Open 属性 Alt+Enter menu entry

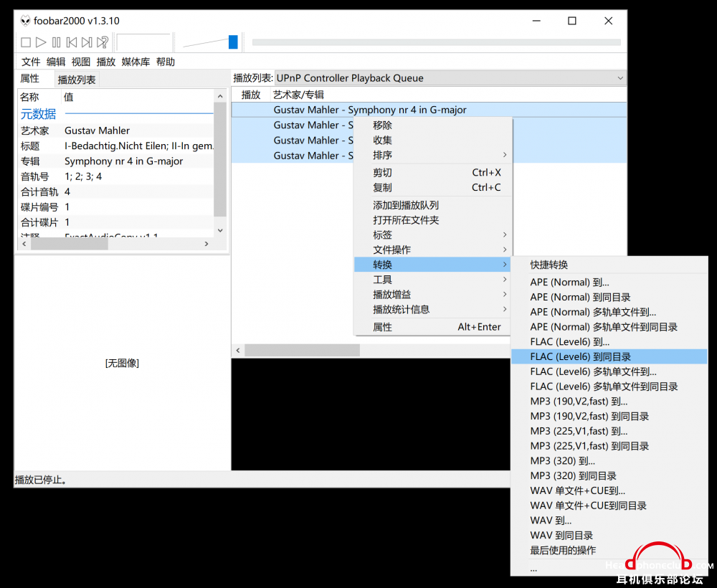(432, 327)
